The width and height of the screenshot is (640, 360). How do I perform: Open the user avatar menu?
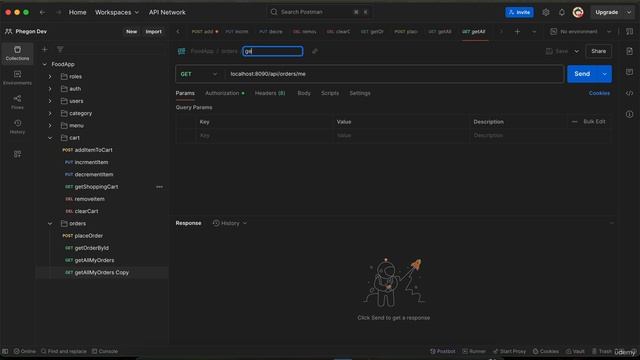[x=578, y=12]
